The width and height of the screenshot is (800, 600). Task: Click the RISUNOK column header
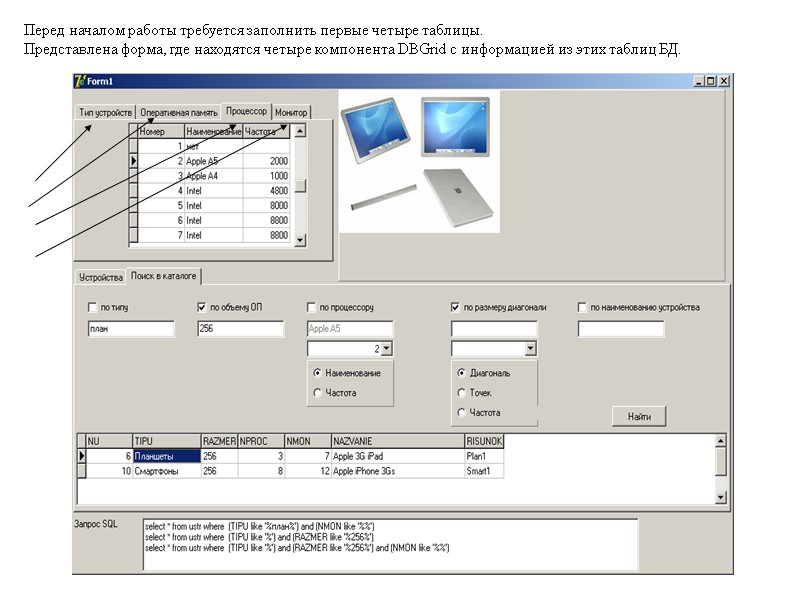pyautogui.click(x=484, y=441)
